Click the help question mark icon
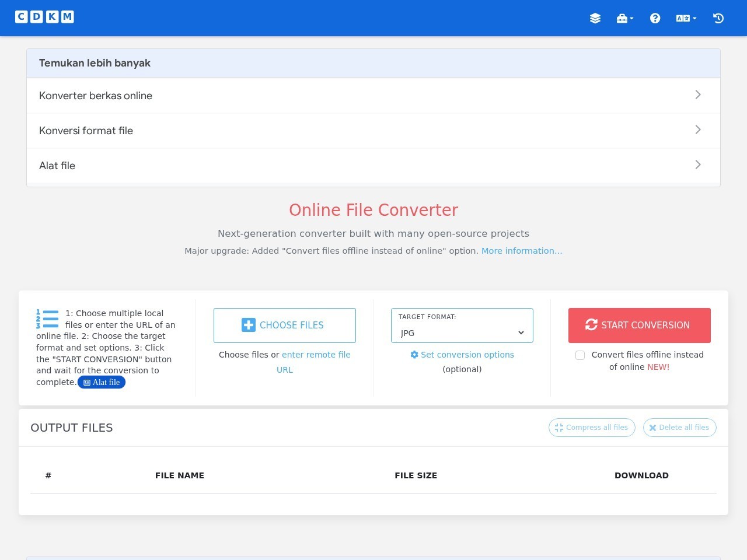 (x=655, y=18)
